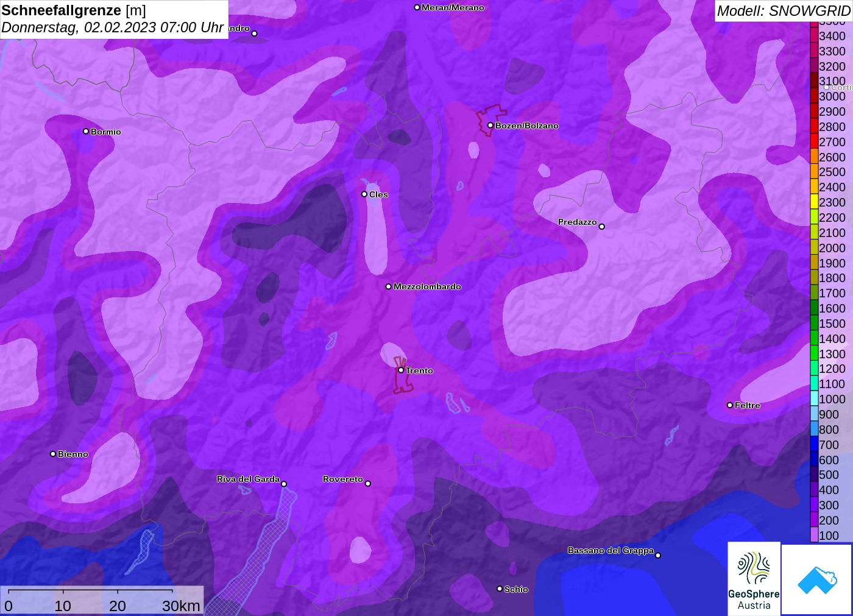This screenshot has width=853, height=616.
Task: Click the Meran/Merano marker dot
Action: pyautogui.click(x=417, y=7)
